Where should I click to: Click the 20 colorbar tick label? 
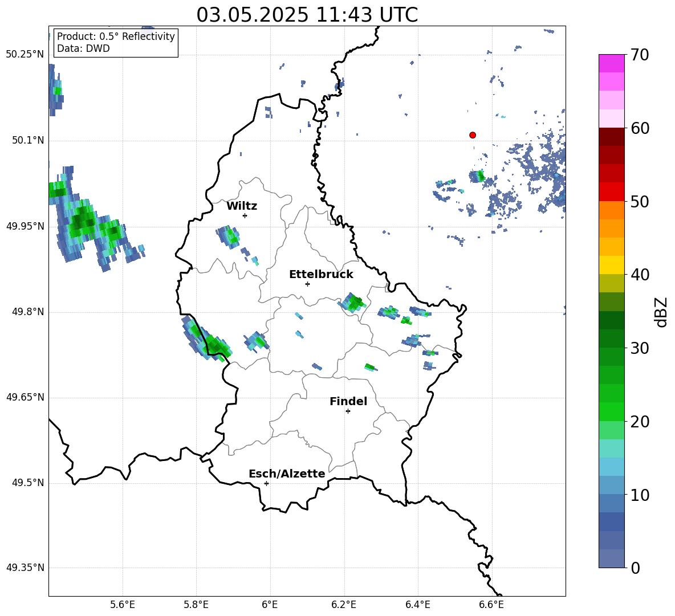tap(640, 422)
